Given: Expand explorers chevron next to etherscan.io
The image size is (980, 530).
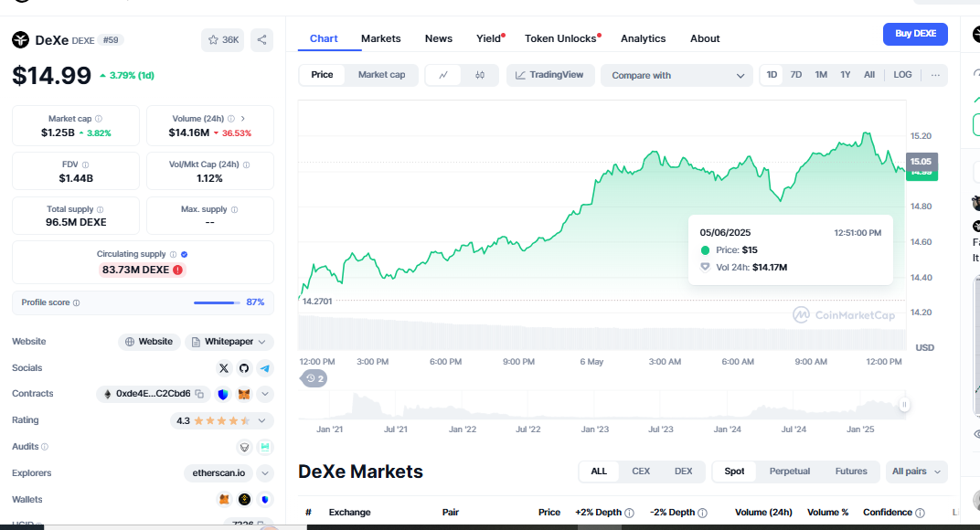Looking at the screenshot, I should point(265,473).
